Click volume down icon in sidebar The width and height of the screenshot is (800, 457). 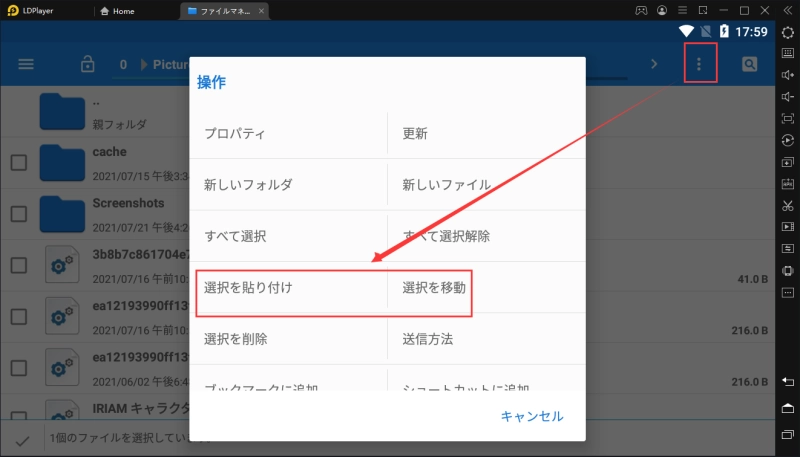788,97
